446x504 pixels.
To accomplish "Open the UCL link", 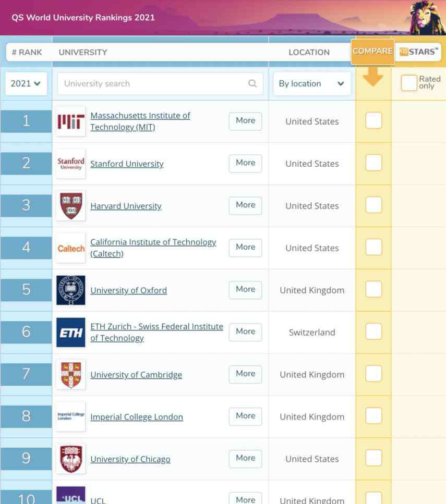I will pyautogui.click(x=98, y=500).
